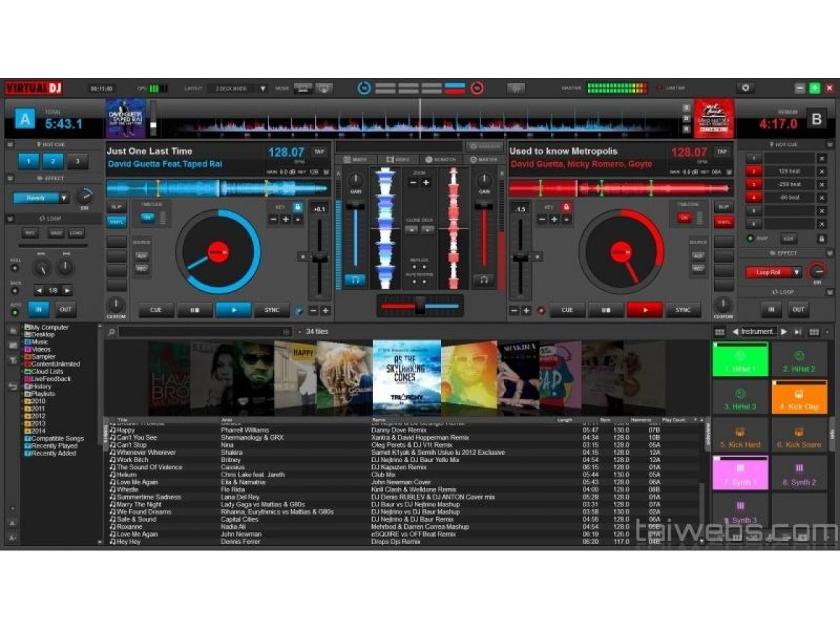Click the red clock icon near the crossfader assign
The width and height of the screenshot is (840, 630).
[x=477, y=88]
